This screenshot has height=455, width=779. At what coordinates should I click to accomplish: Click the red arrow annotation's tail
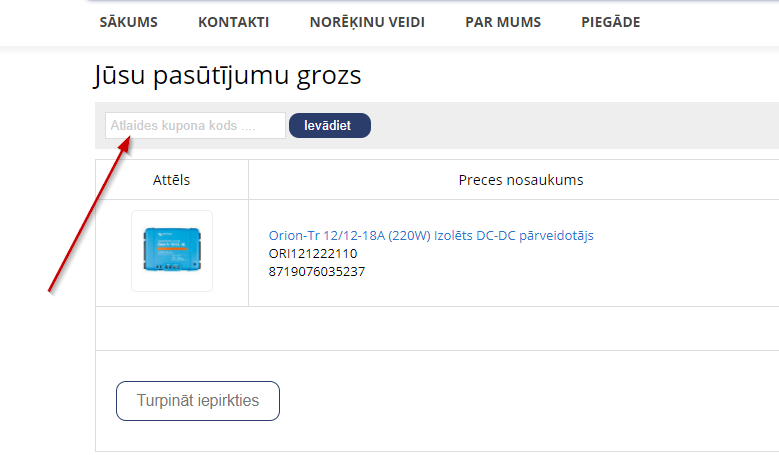click(52, 291)
